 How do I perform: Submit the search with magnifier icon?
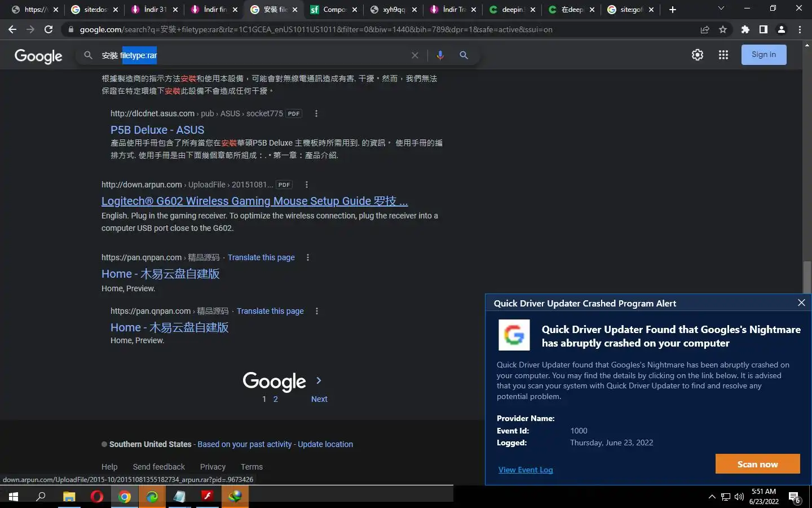tap(464, 55)
